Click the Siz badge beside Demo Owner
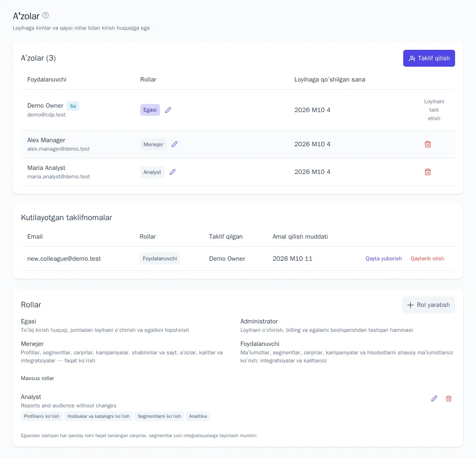This screenshot has height=458, width=476. click(73, 106)
